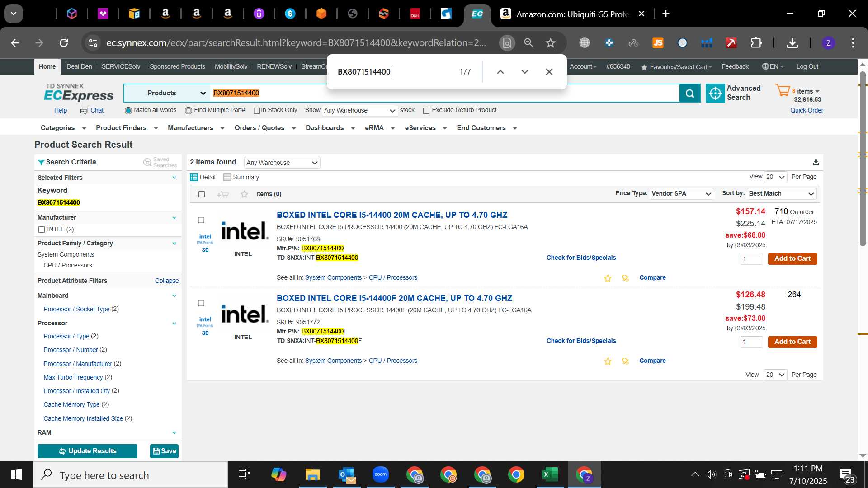
Task: Click price tag icon for I5-14400F
Action: point(625,361)
